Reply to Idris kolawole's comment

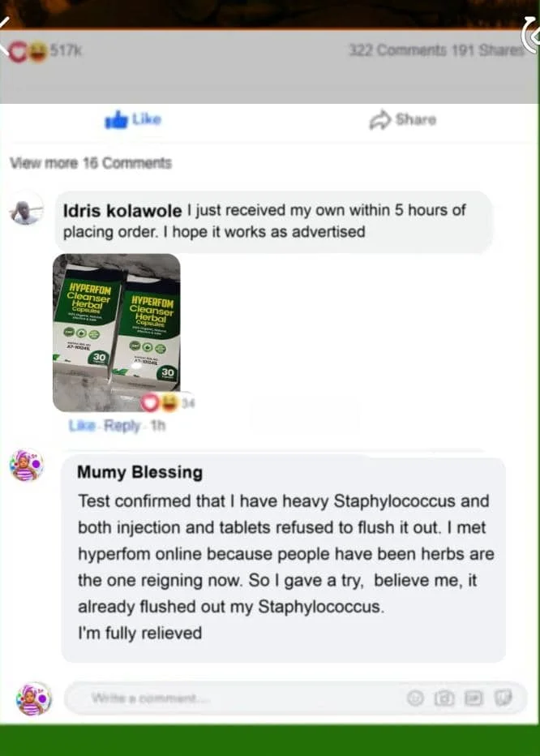tap(122, 426)
